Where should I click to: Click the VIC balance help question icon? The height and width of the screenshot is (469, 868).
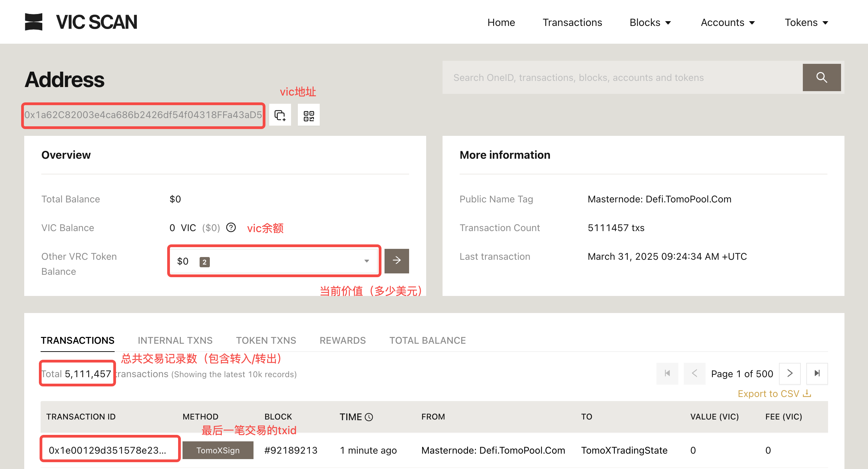pyautogui.click(x=231, y=227)
